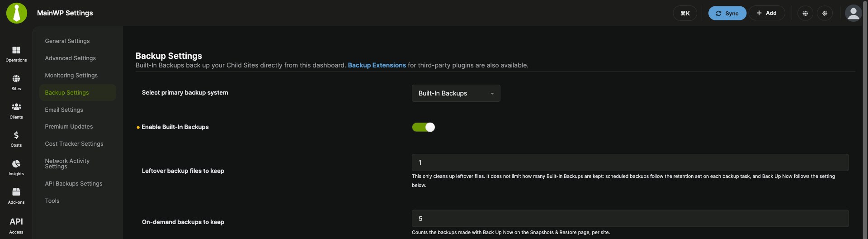Image resolution: width=868 pixels, height=239 pixels.
Task: Open the Operations sidebar section
Action: (16, 54)
